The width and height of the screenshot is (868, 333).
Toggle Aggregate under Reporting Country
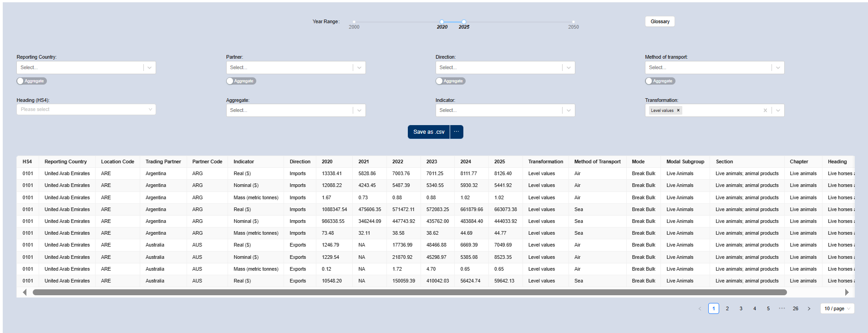tap(31, 81)
